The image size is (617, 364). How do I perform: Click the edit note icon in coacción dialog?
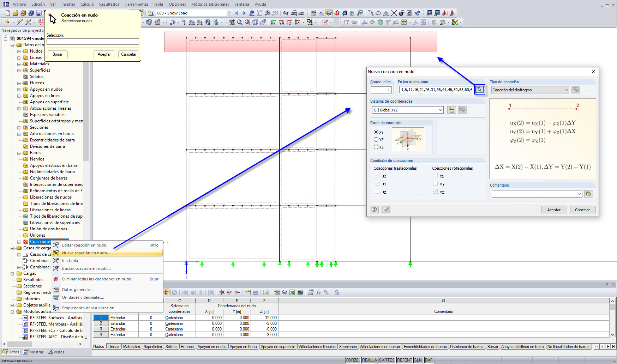pyautogui.click(x=386, y=210)
